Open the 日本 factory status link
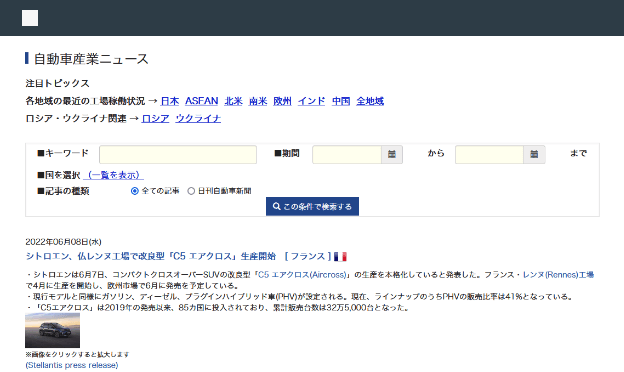Viewport: 624px width, 372px height. (x=170, y=101)
